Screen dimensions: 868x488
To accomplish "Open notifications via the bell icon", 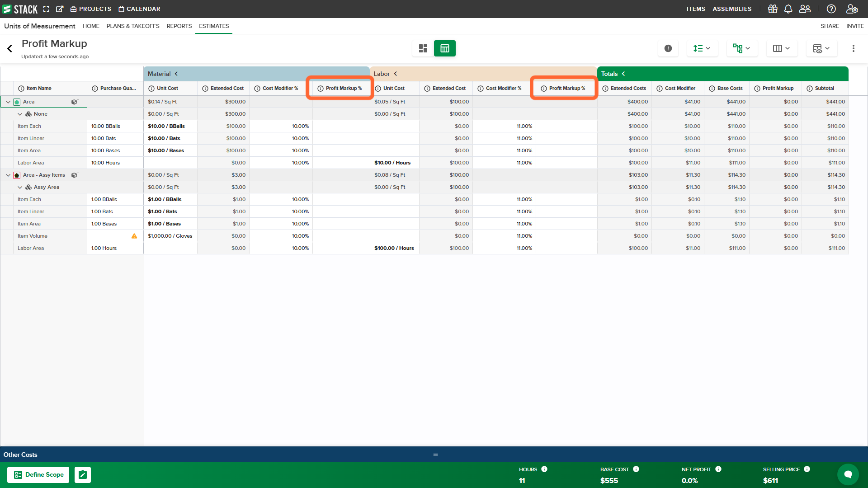I will pyautogui.click(x=788, y=9).
